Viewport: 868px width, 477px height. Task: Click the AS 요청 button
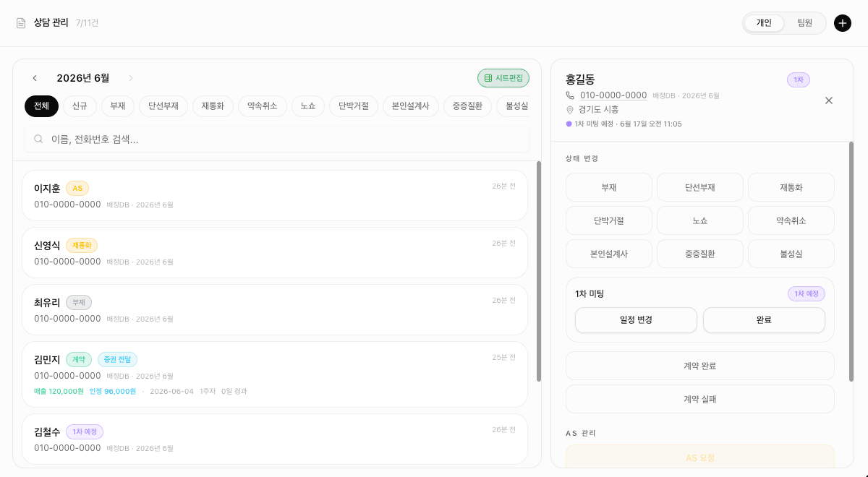[x=700, y=457]
